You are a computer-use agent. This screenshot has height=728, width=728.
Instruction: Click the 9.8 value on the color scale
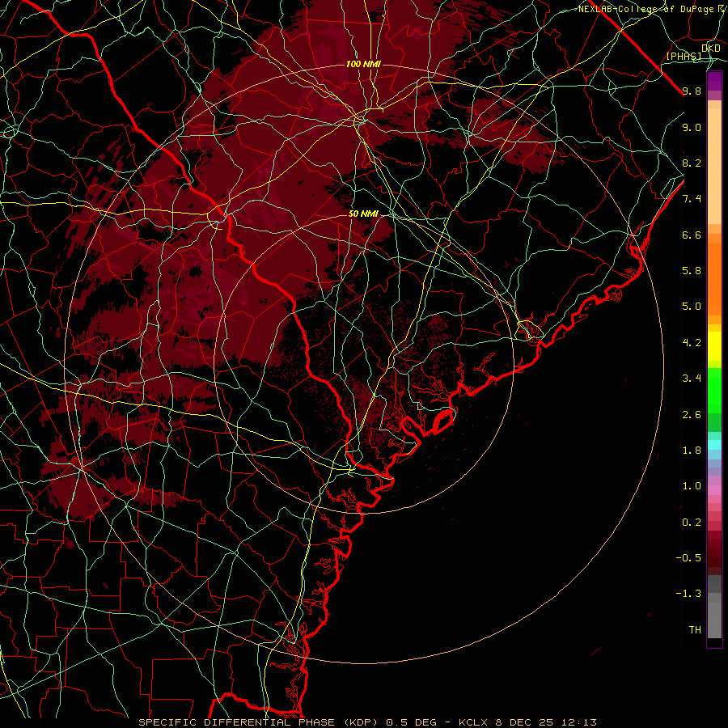[x=692, y=91]
